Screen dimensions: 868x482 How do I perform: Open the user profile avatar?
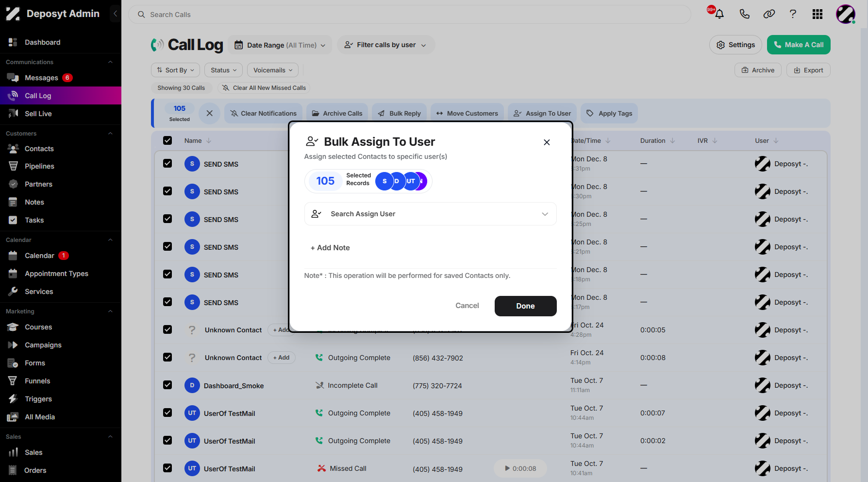click(846, 14)
